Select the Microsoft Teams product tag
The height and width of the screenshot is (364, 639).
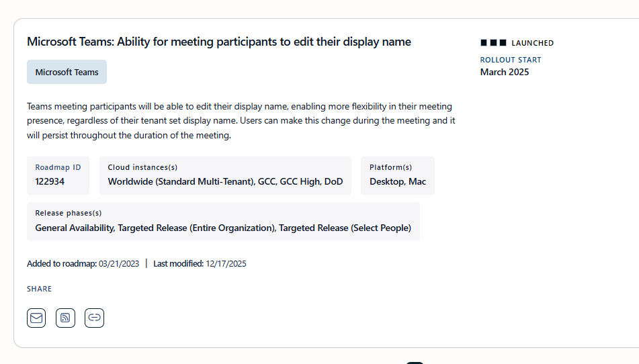67,72
